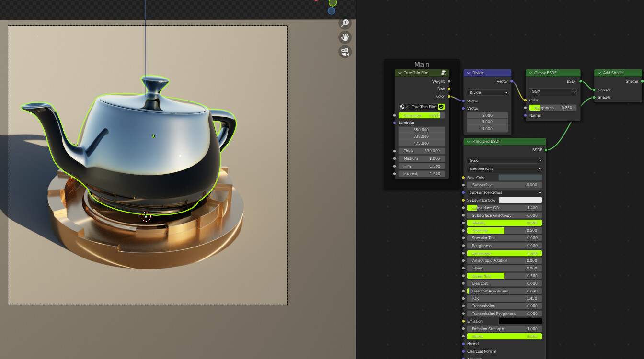
Task: Click the node group edit icon on True Thin Film
Action: [444, 73]
